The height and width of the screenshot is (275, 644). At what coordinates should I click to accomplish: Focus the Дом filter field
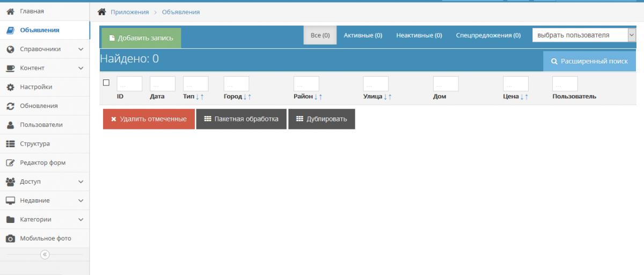click(x=446, y=84)
